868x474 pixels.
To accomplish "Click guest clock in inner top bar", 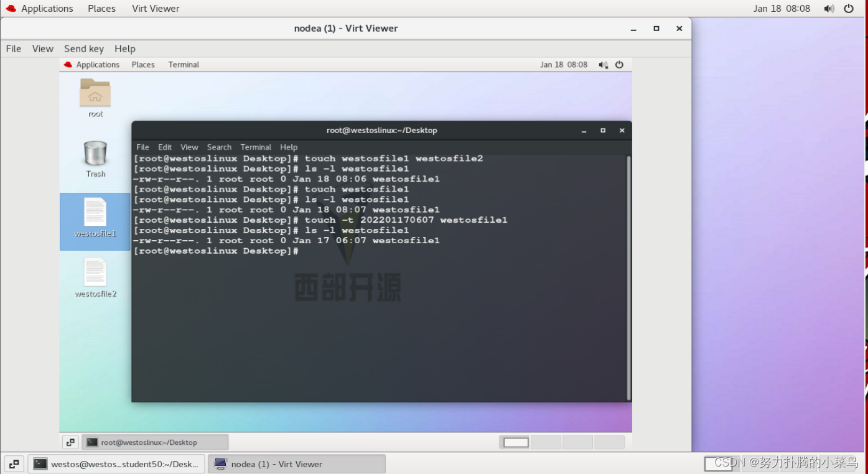I will (564, 65).
